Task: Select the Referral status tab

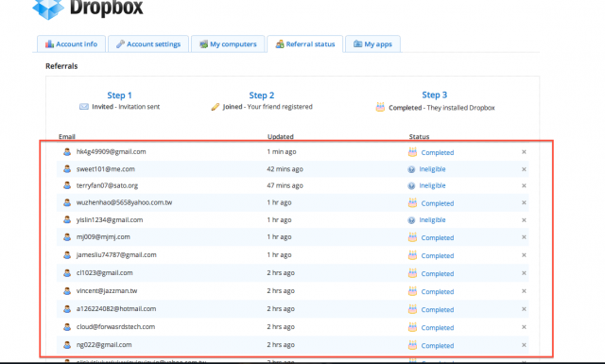Action: click(305, 44)
